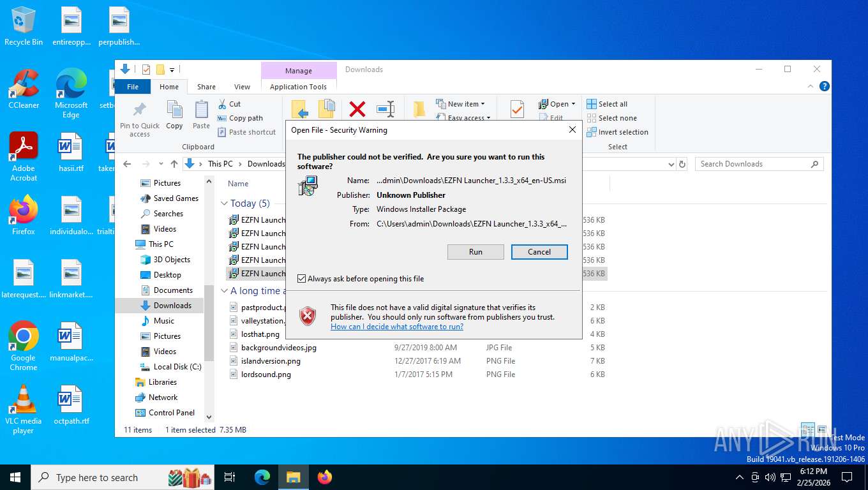
Task: Switch to the Home ribbon tab
Action: tap(169, 87)
